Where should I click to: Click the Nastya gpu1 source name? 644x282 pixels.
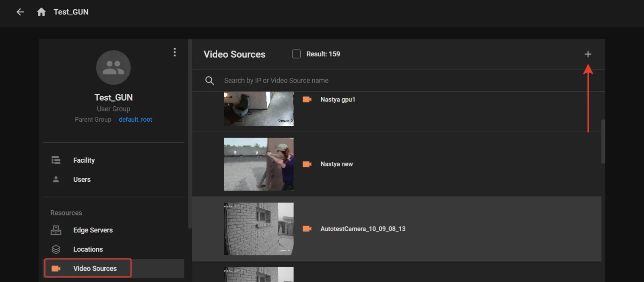pos(338,100)
